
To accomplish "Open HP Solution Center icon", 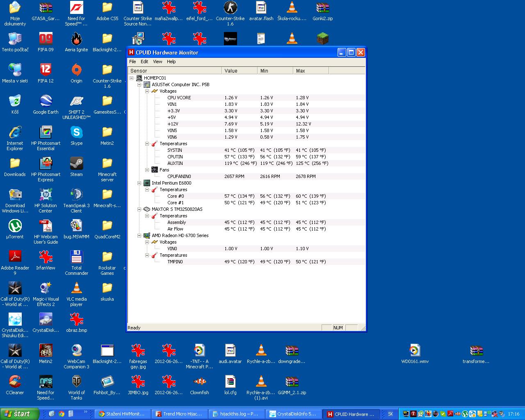I will [46, 201].
